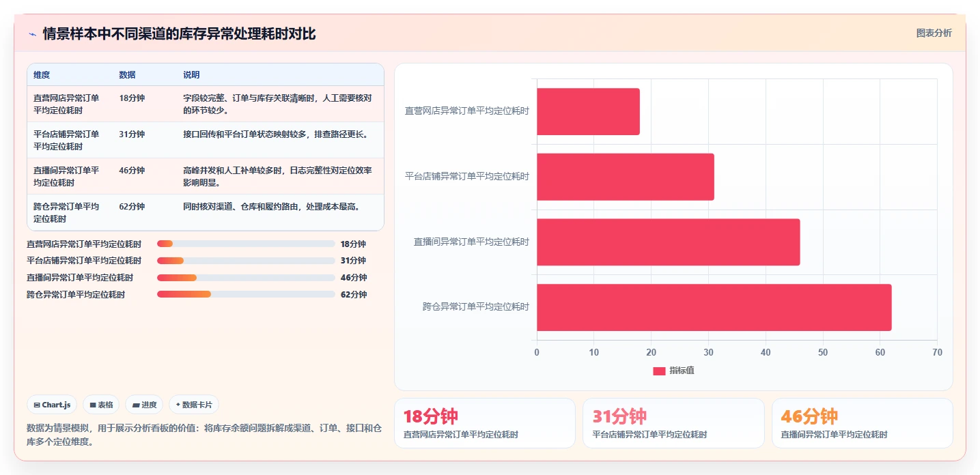Click the x-axis tick 40
The height and width of the screenshot is (475, 980).
tap(766, 353)
